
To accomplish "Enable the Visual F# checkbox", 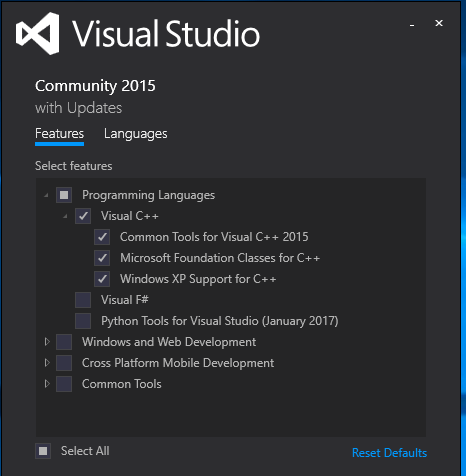I will coord(83,300).
